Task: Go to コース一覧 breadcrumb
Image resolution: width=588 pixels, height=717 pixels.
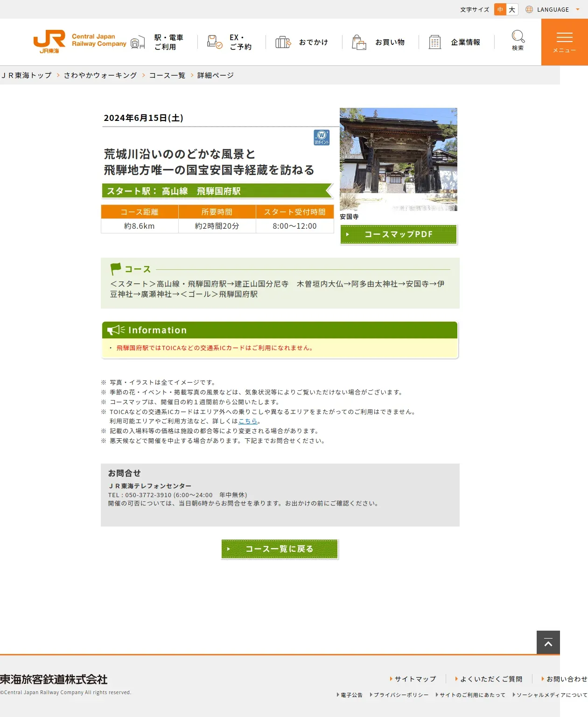Action: click(x=168, y=75)
